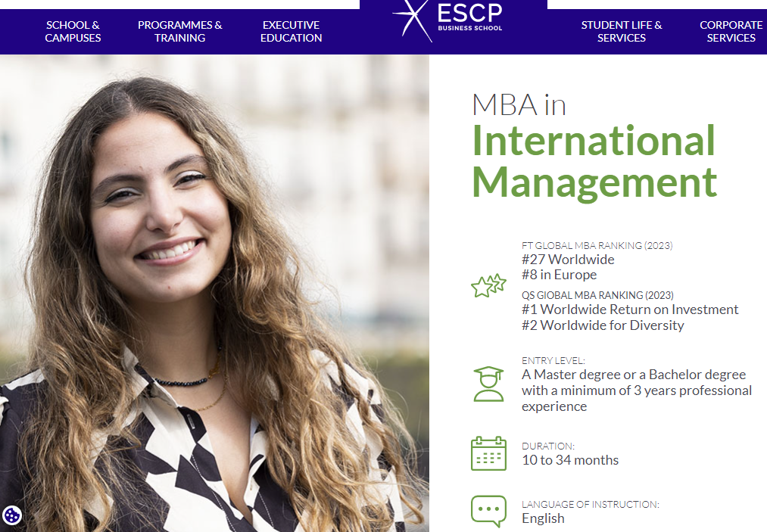This screenshot has width=767, height=532.
Task: Click '10 to 34 months' text
Action: [570, 460]
